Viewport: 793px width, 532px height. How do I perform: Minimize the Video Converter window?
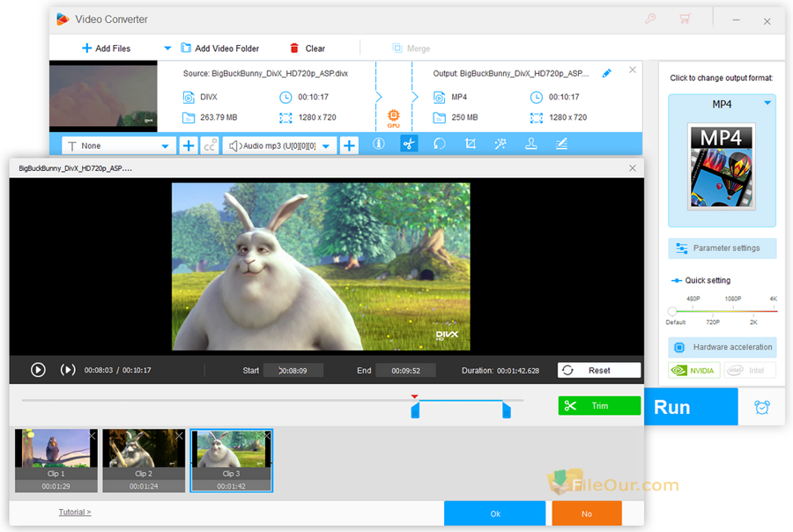coord(736,20)
